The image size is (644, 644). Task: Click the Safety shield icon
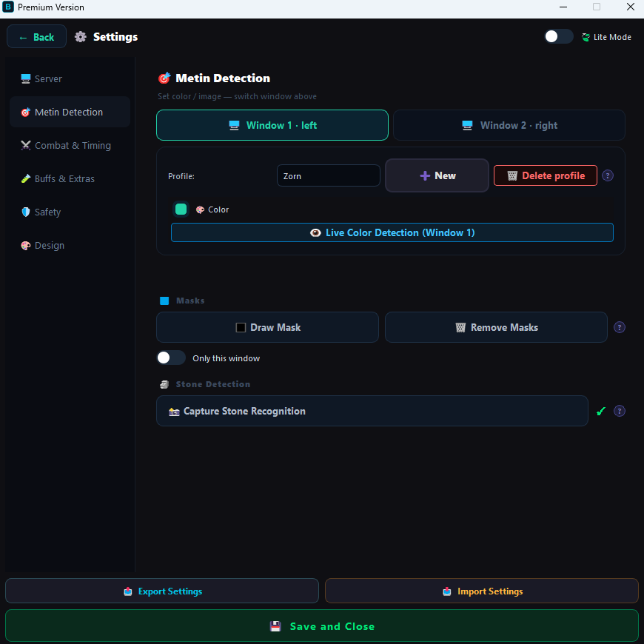[x=26, y=212]
